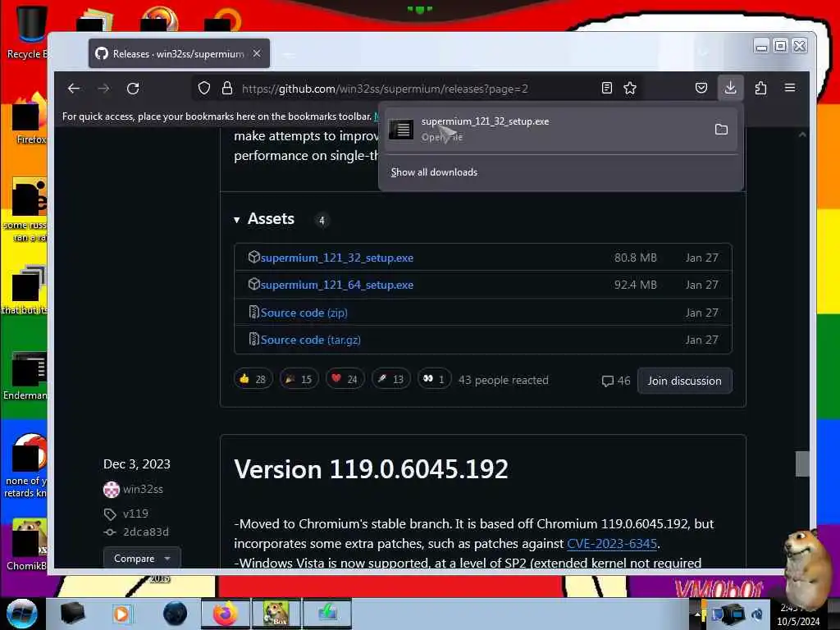Collapse the Assets section

264,219
